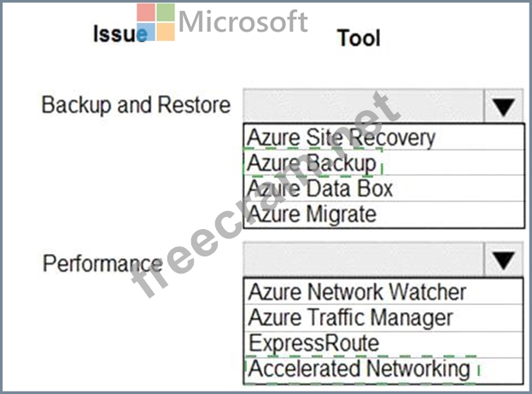The width and height of the screenshot is (532, 394).
Task: Expand Backup and Restore dropdown arrow
Action: (504, 106)
